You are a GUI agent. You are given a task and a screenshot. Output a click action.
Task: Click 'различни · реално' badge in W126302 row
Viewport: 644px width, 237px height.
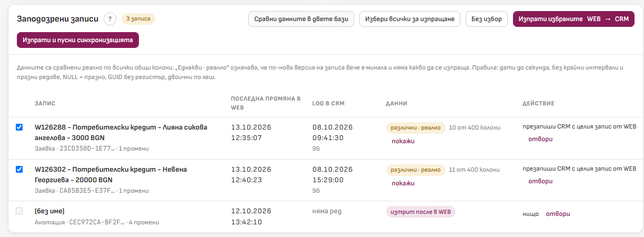pos(416,170)
